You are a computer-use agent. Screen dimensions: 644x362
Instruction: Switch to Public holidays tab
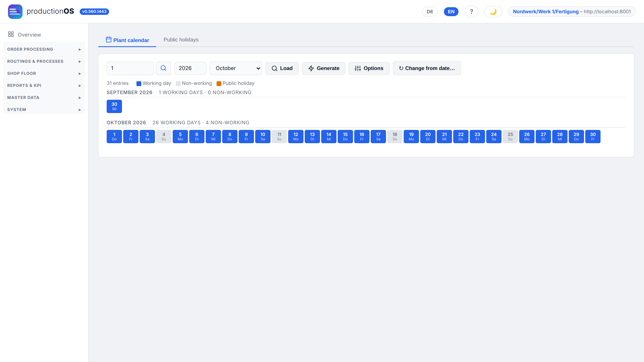tap(181, 40)
